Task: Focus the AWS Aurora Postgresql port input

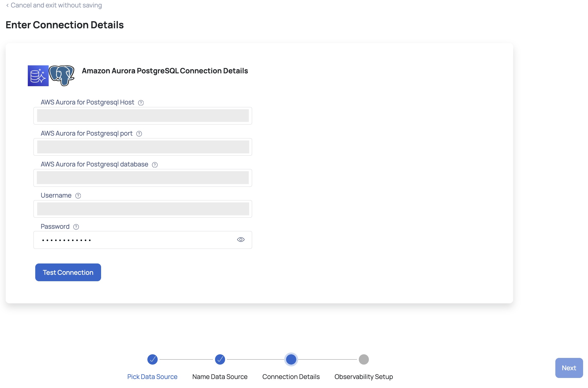Action: (143, 147)
